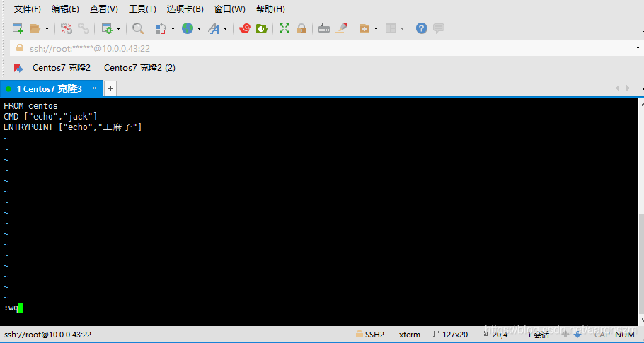
Task: Click the keyboard key-mapping icon
Action: 324,28
